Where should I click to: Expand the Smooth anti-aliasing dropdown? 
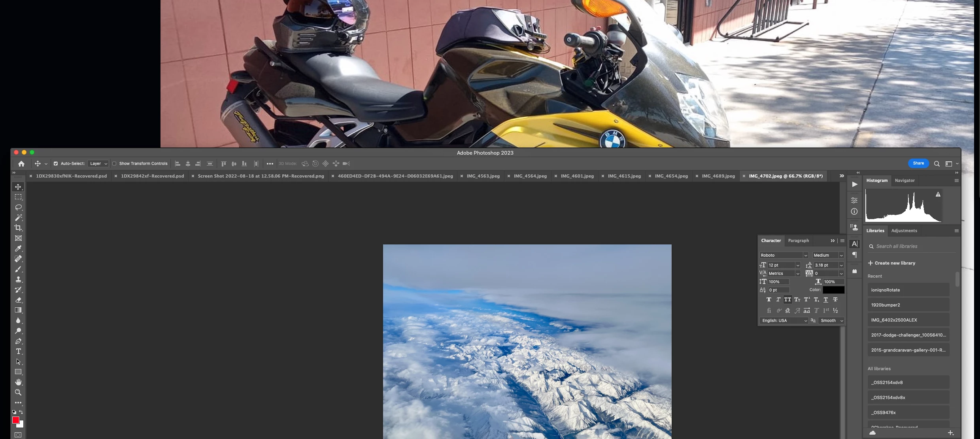(x=832, y=321)
